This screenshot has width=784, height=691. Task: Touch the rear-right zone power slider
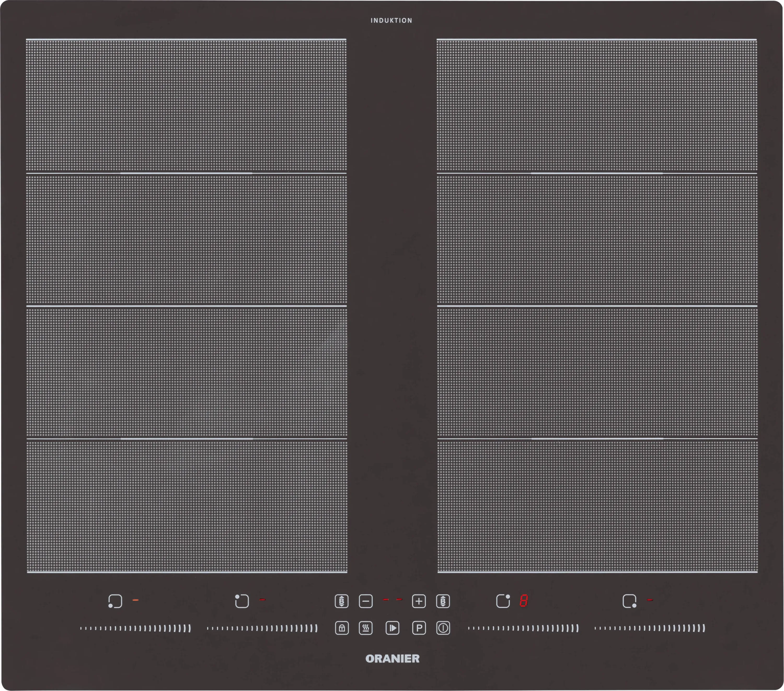click(x=523, y=629)
